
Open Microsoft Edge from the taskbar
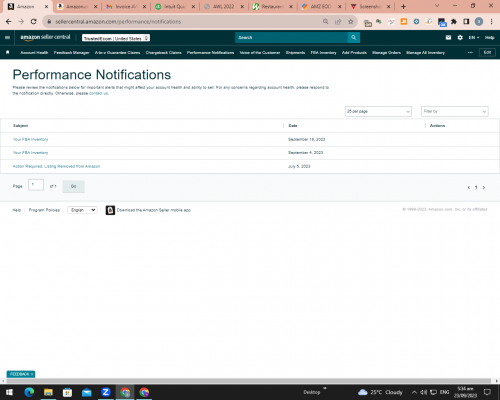click(x=29, y=392)
